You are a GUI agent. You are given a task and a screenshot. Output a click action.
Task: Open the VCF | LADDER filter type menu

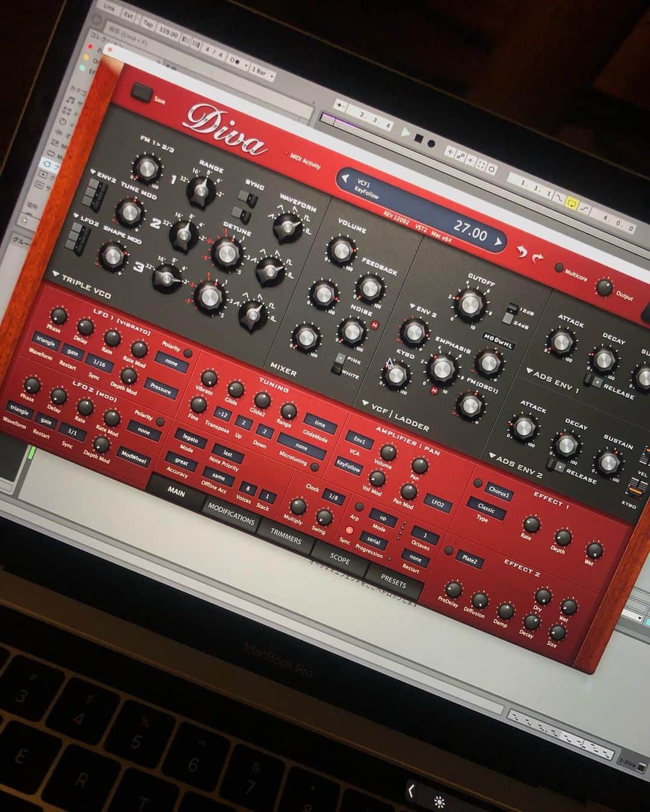click(396, 415)
